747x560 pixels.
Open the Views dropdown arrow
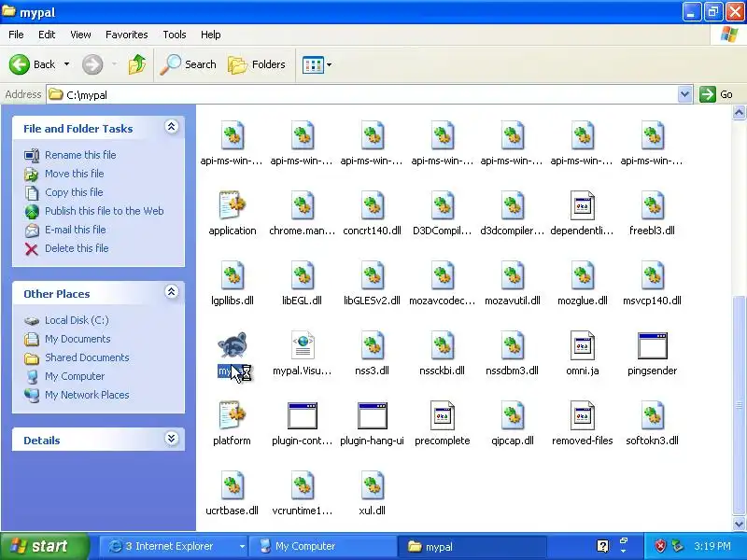click(329, 64)
